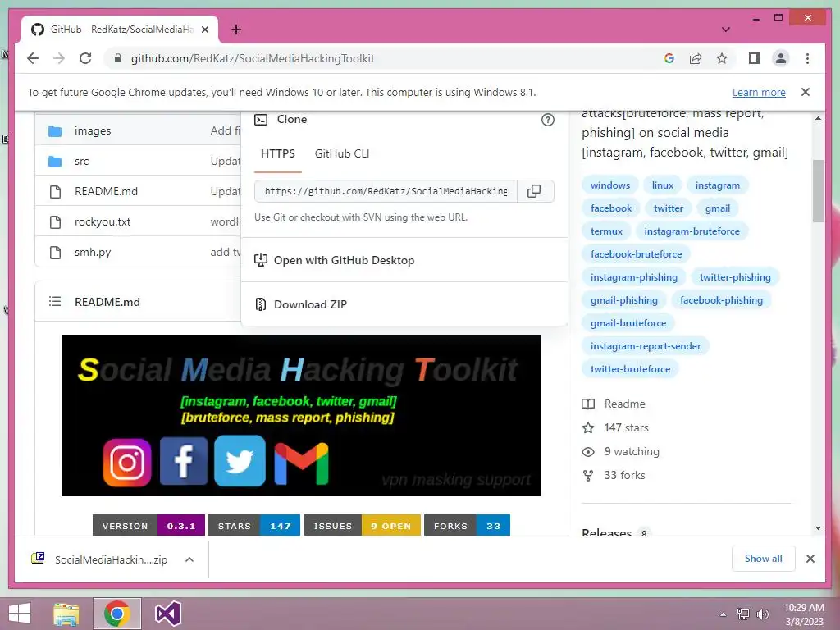Click the Clone help question icon
The height and width of the screenshot is (630, 840).
(547, 120)
